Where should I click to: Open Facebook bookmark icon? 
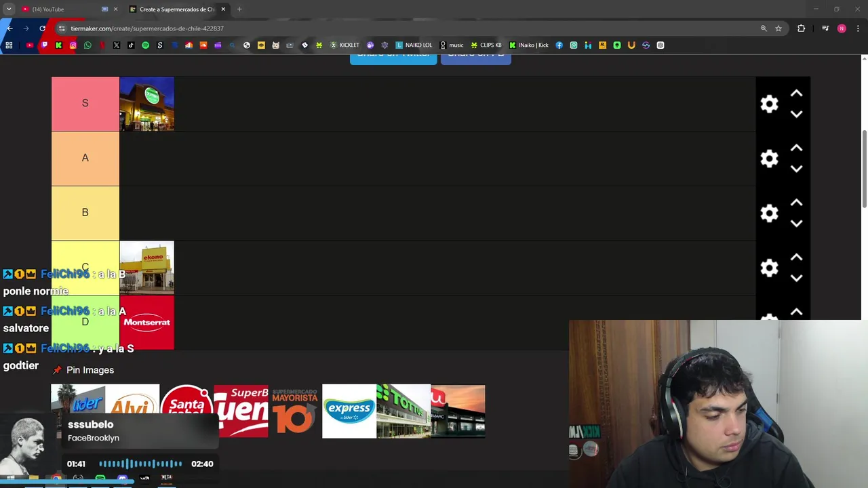pos(559,45)
